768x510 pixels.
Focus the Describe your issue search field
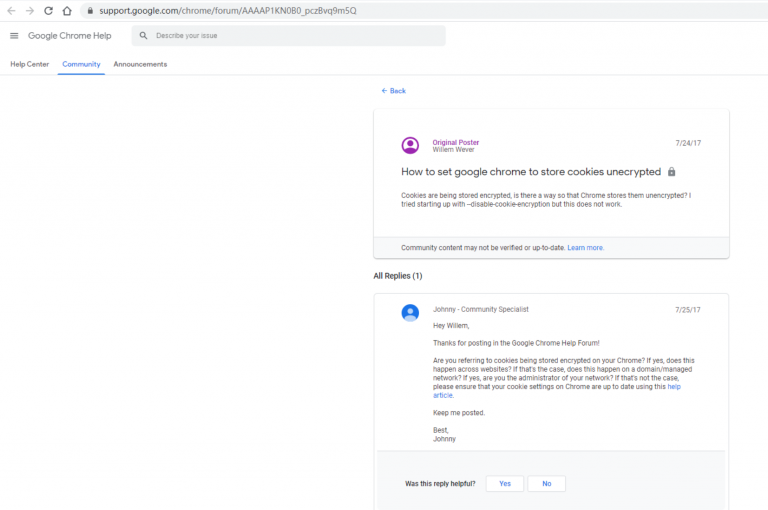288,36
